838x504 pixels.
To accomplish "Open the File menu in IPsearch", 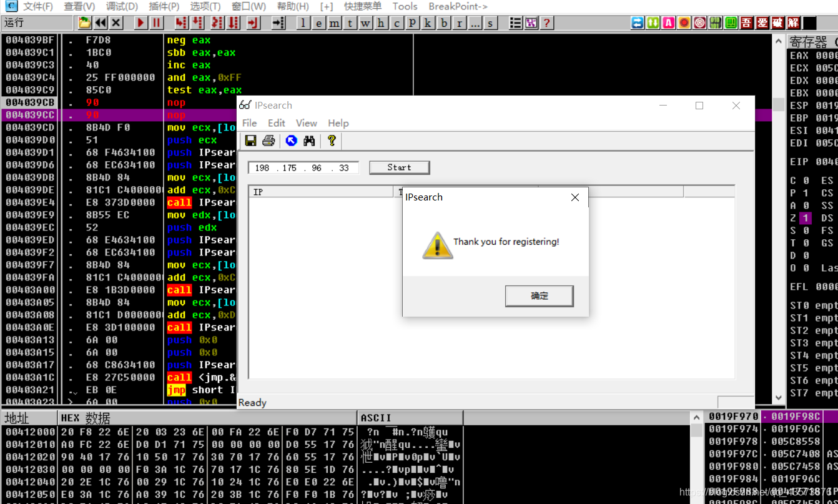I will tap(249, 123).
